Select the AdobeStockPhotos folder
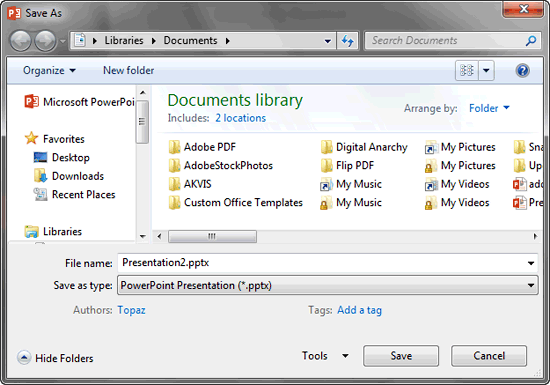Viewport: 550px width, 385px height. tap(221, 166)
